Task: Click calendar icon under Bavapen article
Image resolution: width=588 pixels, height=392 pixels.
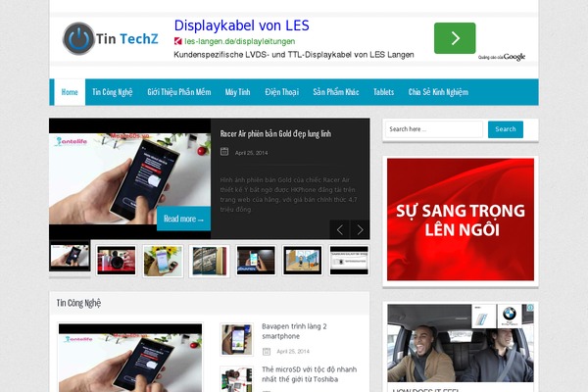Action: click(x=267, y=351)
